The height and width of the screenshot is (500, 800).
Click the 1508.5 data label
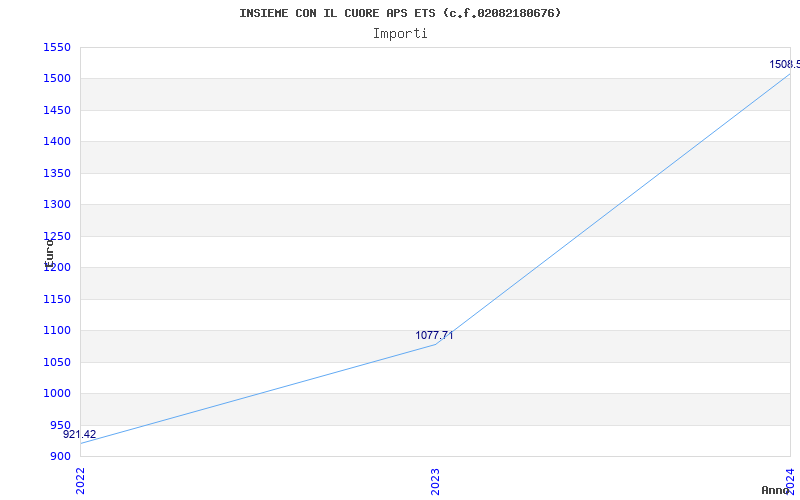coord(785,64)
